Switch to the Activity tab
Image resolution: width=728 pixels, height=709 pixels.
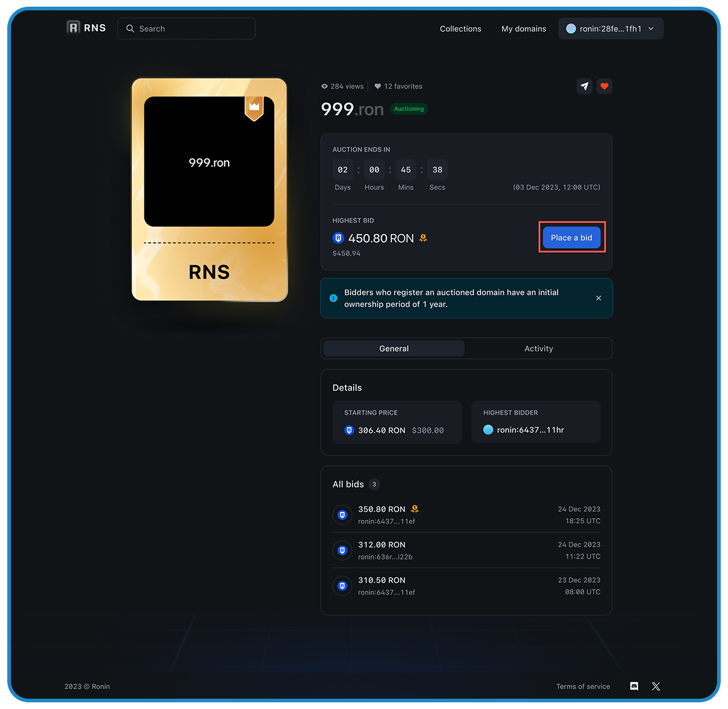coord(539,349)
